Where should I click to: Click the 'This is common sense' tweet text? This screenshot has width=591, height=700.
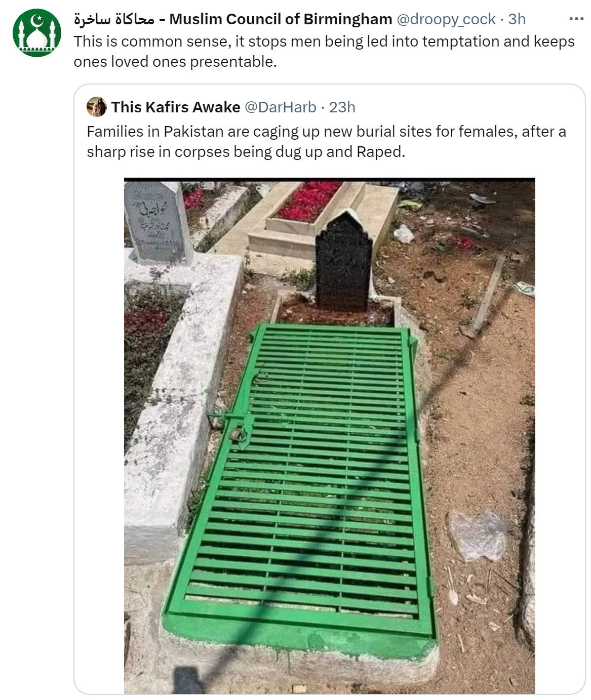tap(324, 42)
